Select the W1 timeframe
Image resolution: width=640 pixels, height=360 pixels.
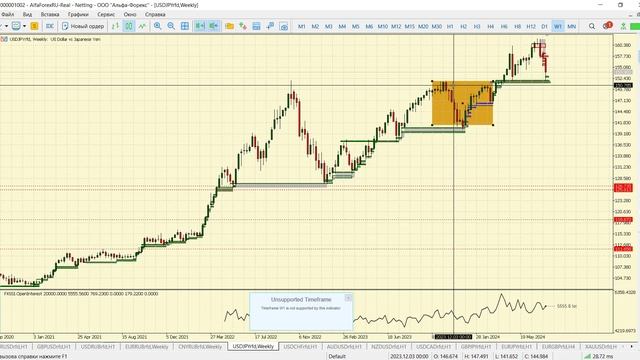point(558,26)
